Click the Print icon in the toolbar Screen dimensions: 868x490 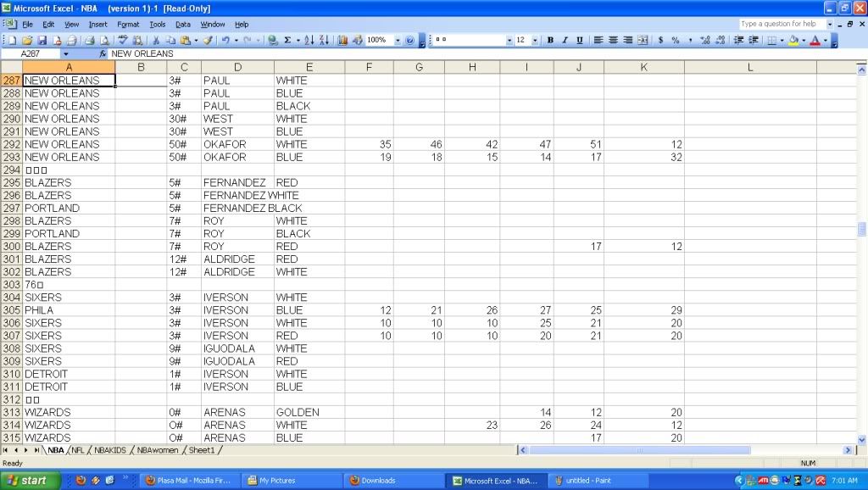89,41
